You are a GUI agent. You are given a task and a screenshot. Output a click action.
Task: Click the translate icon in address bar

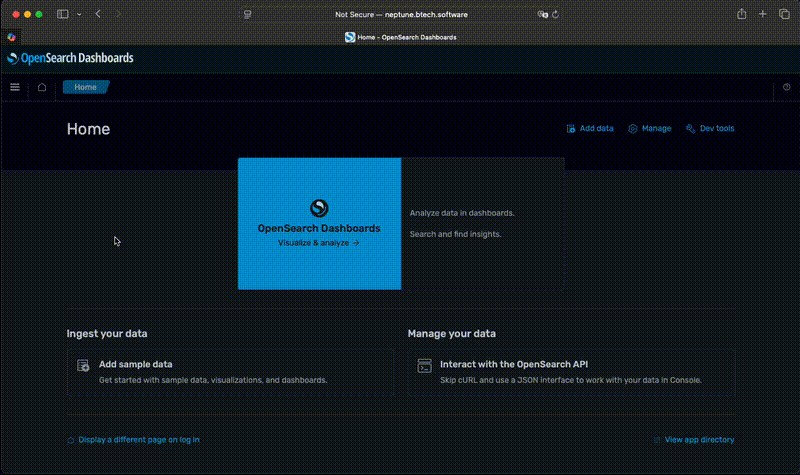[x=542, y=15]
